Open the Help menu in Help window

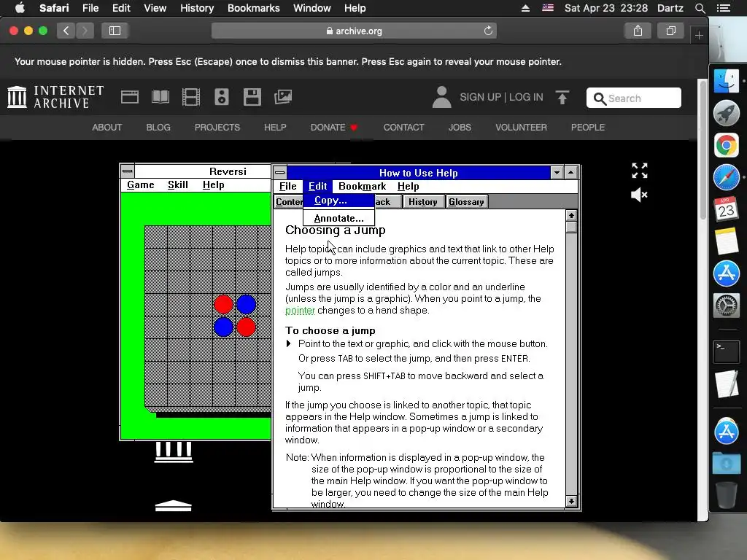pyautogui.click(x=409, y=186)
